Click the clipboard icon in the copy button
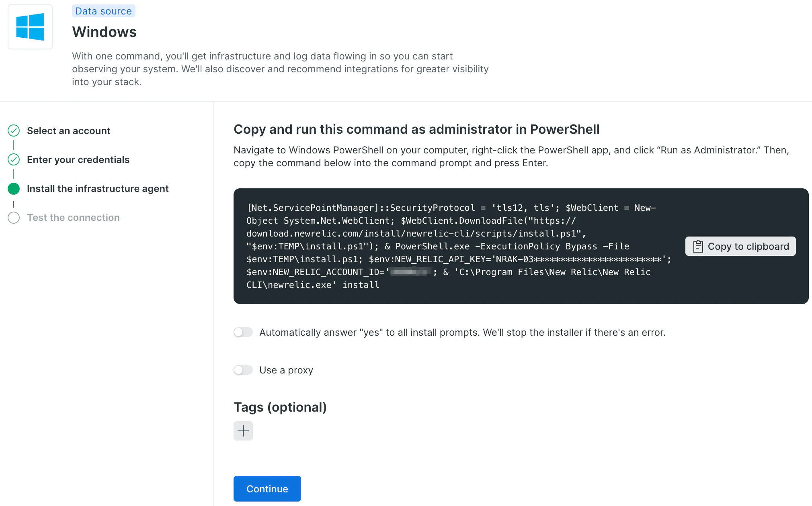The image size is (812, 506). point(698,246)
